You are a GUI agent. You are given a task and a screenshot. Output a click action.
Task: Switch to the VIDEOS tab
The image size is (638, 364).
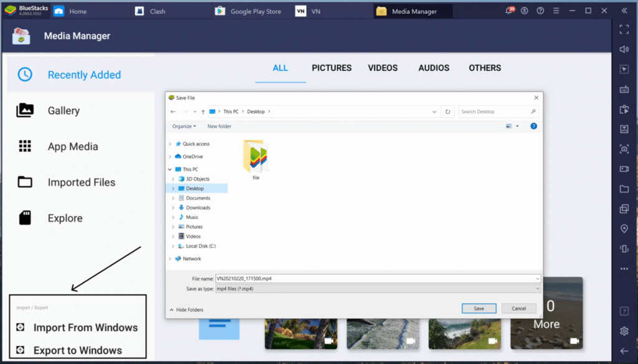click(x=383, y=68)
